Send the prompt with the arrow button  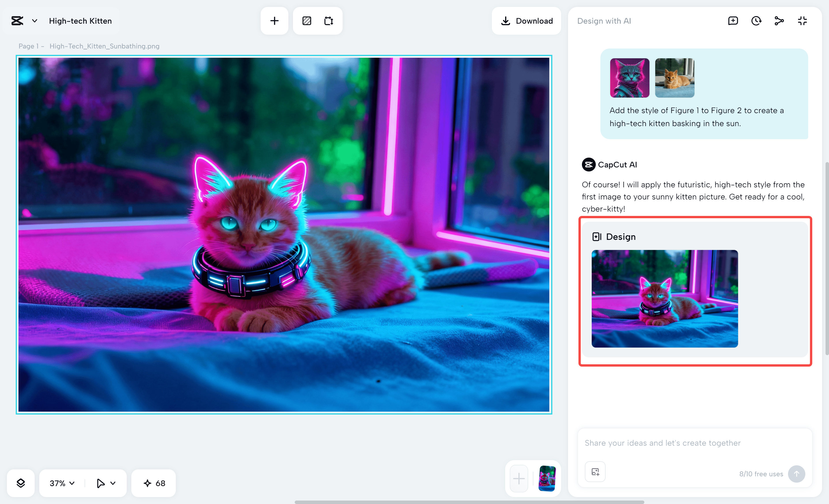click(796, 474)
